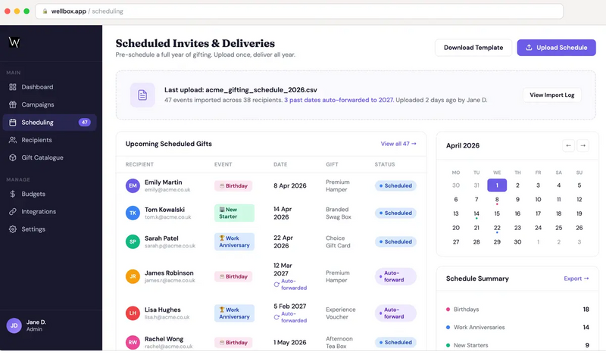Image resolution: width=606 pixels, height=364 pixels.
Task: Click James Robinson's Auto-forward status badge
Action: coord(395,276)
